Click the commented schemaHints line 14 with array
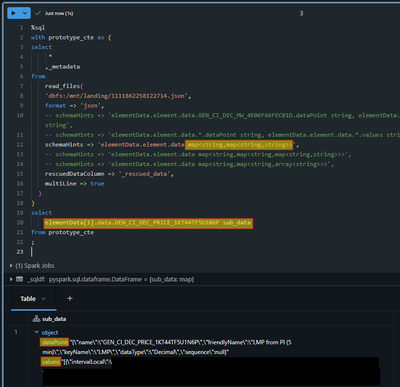 pos(189,164)
